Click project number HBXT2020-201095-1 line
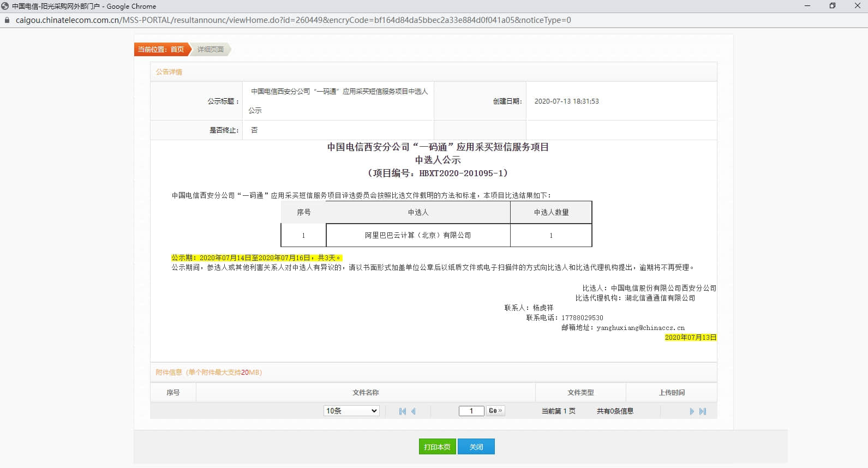This screenshot has width=868, height=468. (x=438, y=173)
